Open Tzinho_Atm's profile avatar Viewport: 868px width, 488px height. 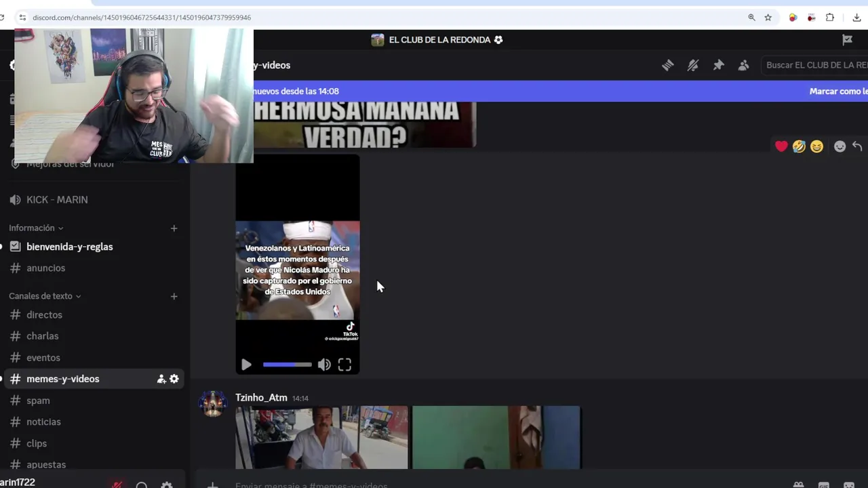click(213, 403)
